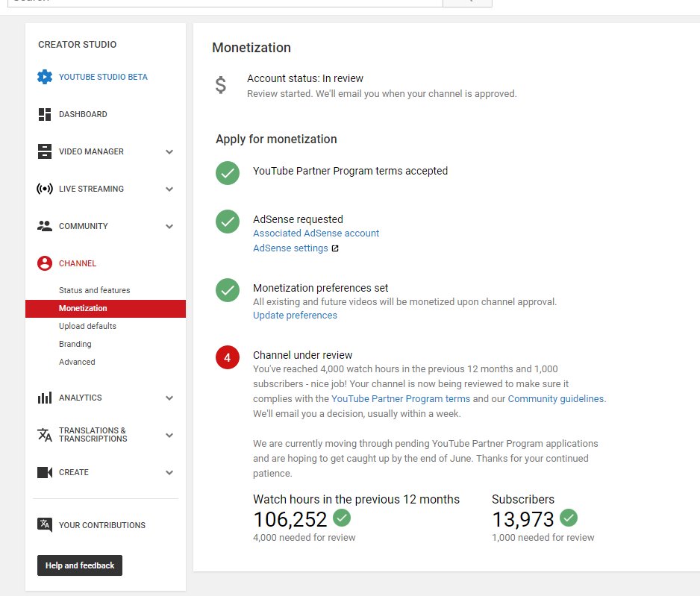
Task: Click Update preferences link
Action: [x=295, y=316]
